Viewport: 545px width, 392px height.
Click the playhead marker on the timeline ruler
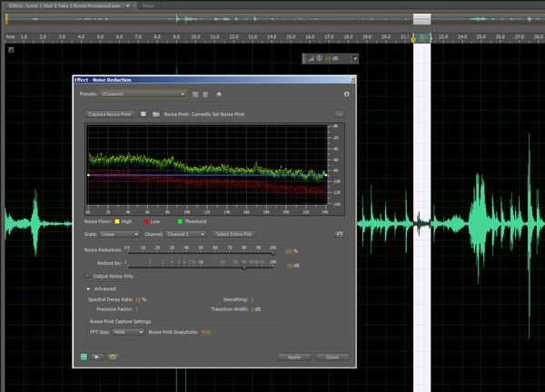(x=413, y=39)
